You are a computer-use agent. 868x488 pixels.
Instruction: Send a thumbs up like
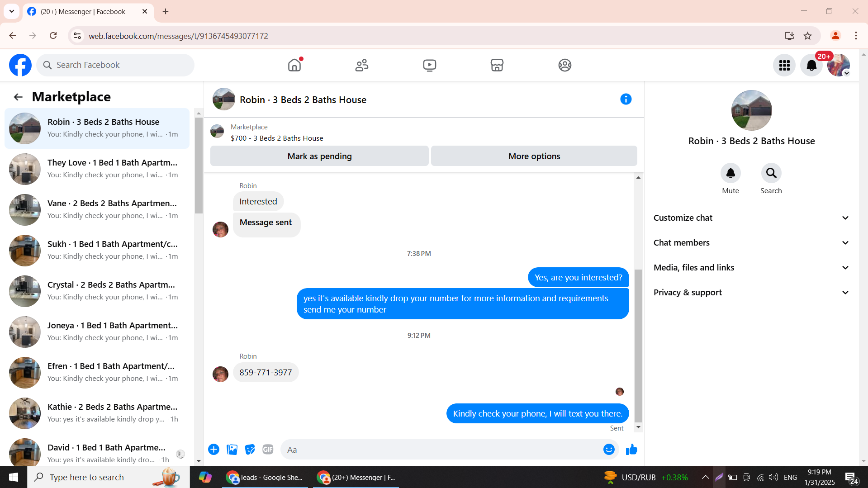tap(631, 450)
